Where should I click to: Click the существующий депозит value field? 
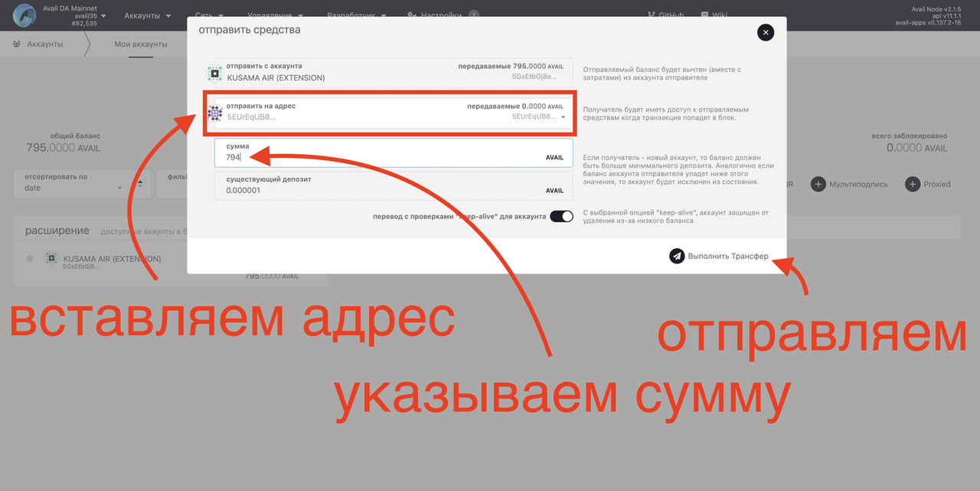(x=394, y=186)
